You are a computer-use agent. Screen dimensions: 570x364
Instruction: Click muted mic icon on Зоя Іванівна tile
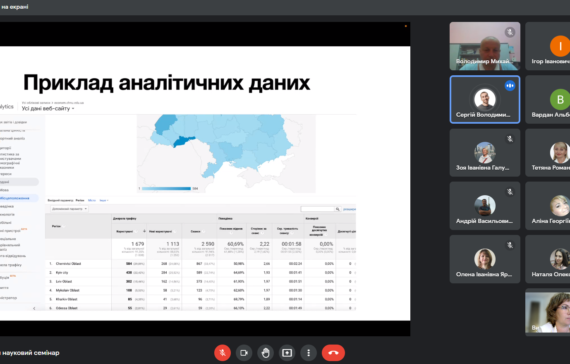coord(510,139)
